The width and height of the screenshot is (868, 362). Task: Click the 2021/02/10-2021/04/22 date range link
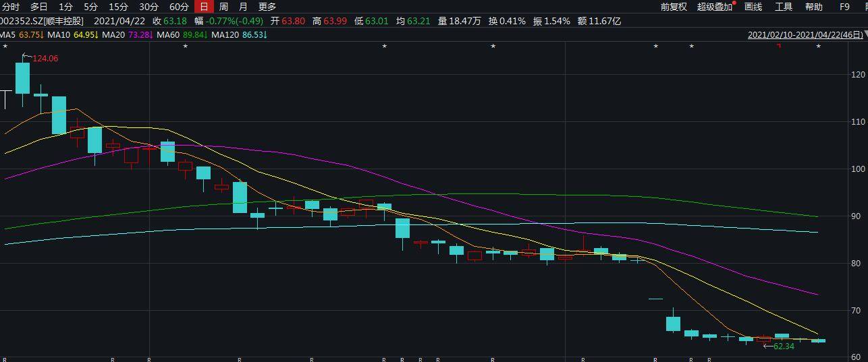pyautogui.click(x=805, y=34)
